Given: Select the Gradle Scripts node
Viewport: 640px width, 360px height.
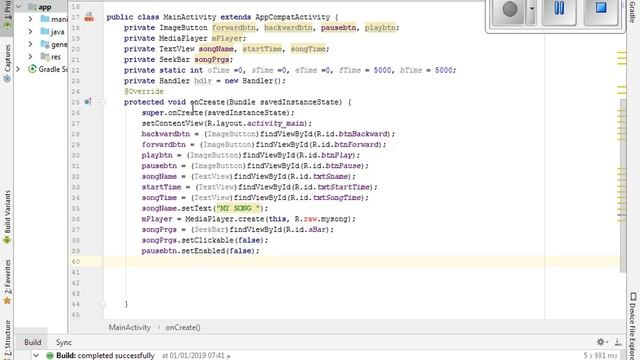Looking at the screenshot, I should click(x=48, y=69).
